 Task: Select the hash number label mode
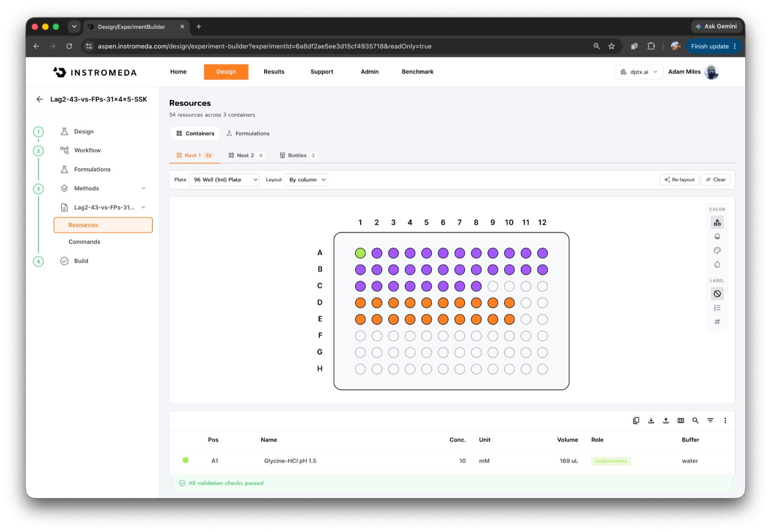point(717,322)
